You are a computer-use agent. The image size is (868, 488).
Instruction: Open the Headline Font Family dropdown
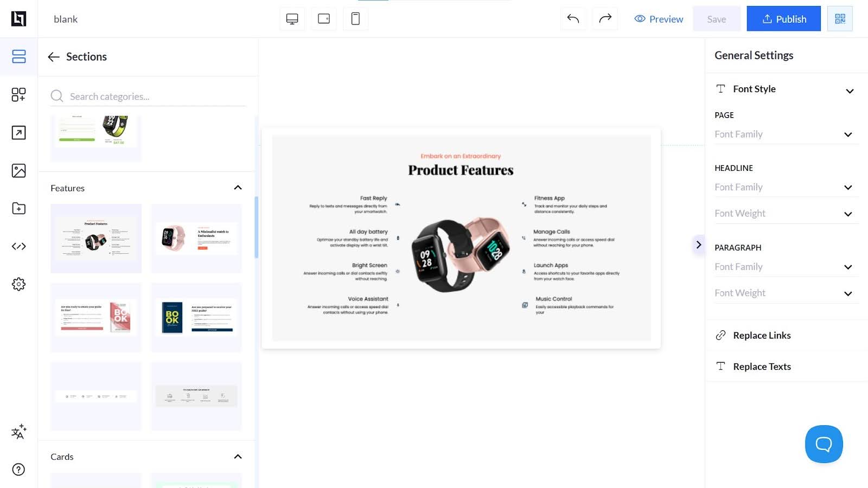click(x=786, y=187)
